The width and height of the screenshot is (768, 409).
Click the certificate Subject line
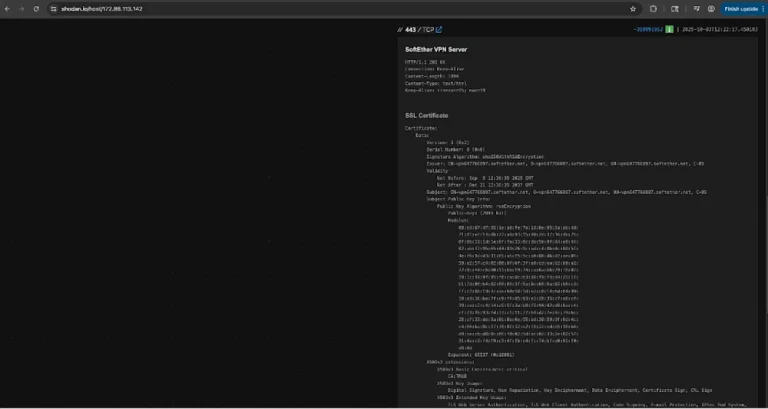567,192
